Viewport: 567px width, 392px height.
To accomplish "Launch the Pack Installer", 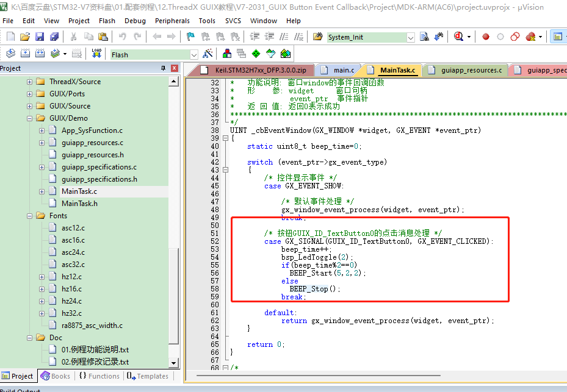I will pyautogui.click(x=286, y=54).
